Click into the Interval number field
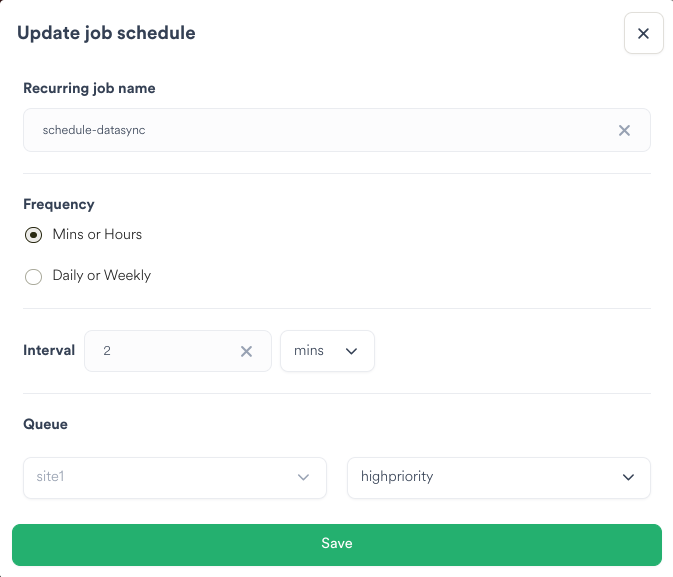The image size is (673, 577). [x=165, y=351]
